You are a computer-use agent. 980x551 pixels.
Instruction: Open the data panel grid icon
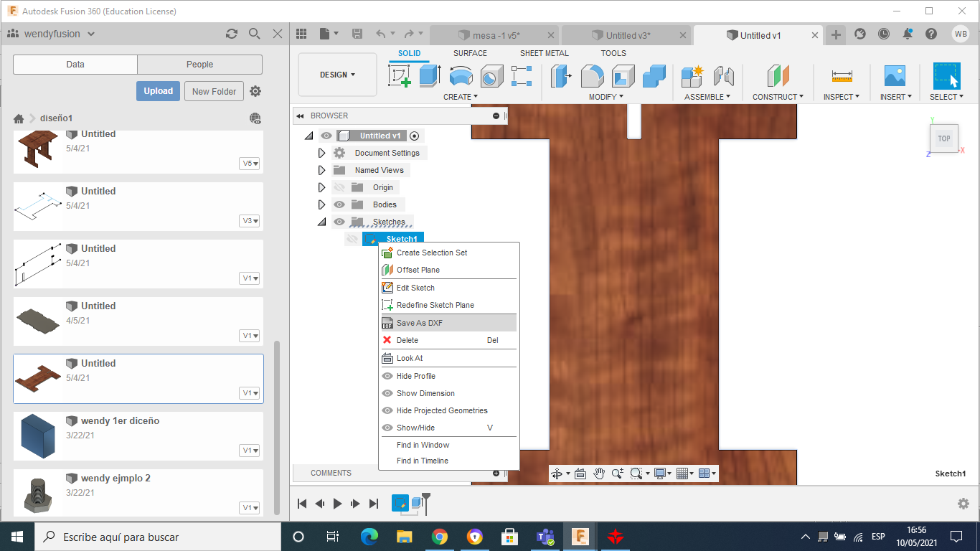coord(301,34)
